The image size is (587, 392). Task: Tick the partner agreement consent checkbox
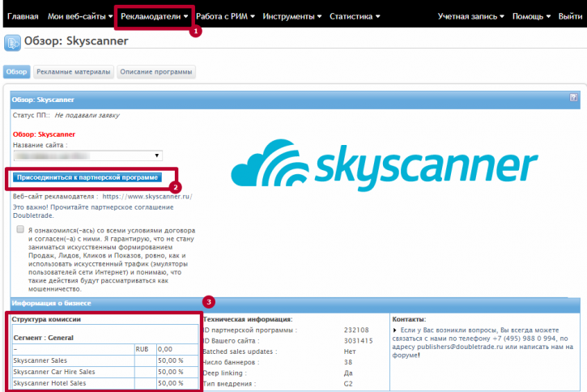click(x=20, y=229)
